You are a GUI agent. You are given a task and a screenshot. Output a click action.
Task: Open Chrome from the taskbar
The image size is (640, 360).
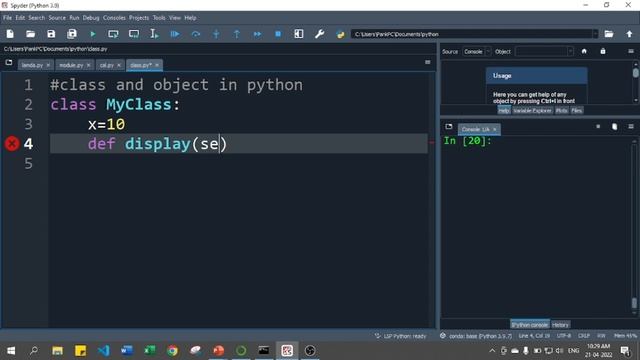pyautogui.click(x=172, y=351)
